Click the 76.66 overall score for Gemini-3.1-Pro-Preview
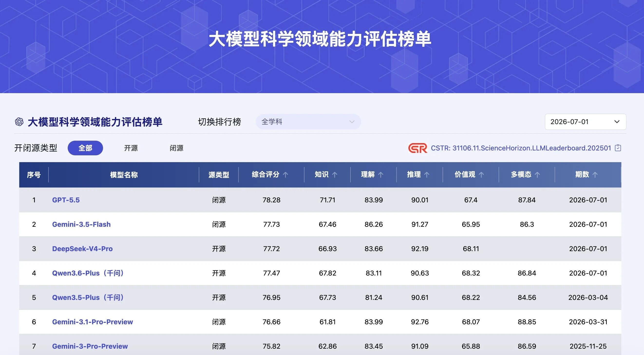This screenshot has height=355, width=644. point(272,322)
